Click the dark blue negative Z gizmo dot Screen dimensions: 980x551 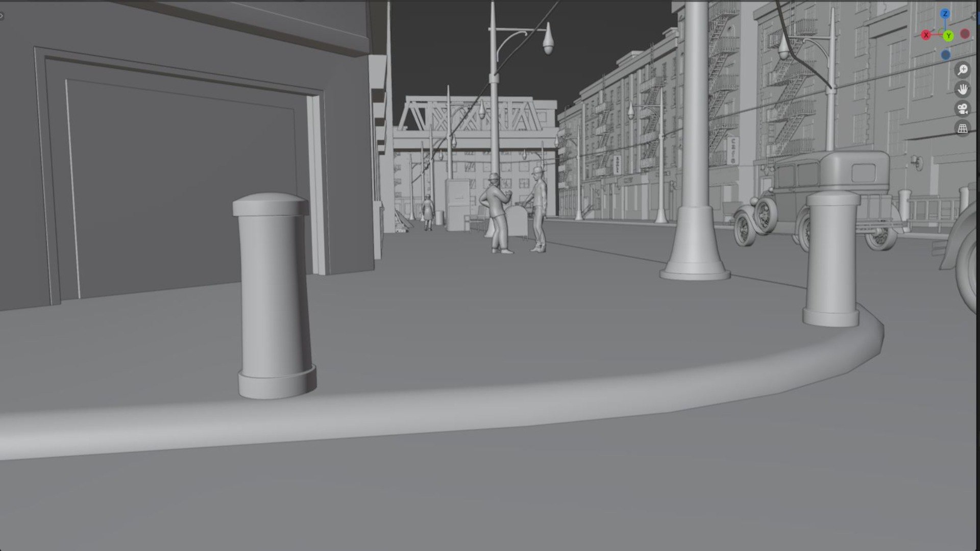tap(946, 55)
